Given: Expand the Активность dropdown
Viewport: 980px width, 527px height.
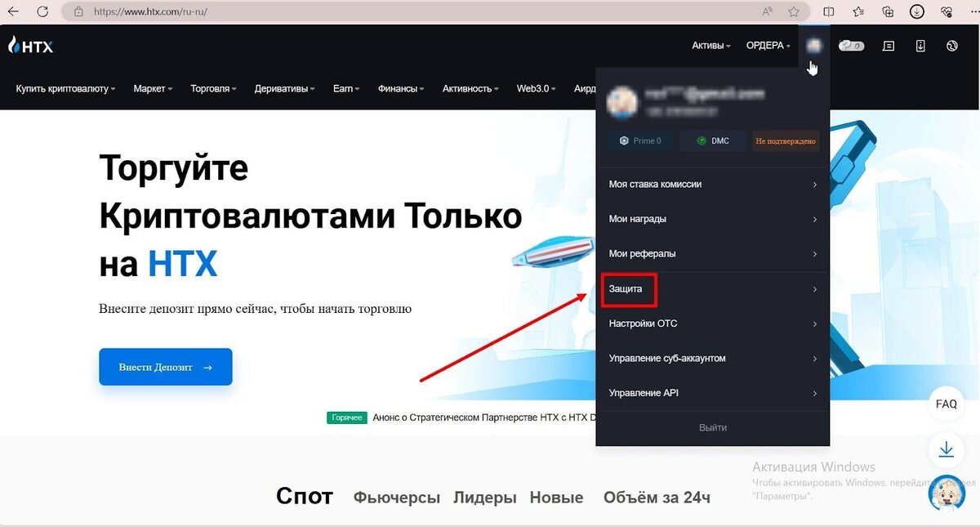Looking at the screenshot, I should pyautogui.click(x=471, y=88).
